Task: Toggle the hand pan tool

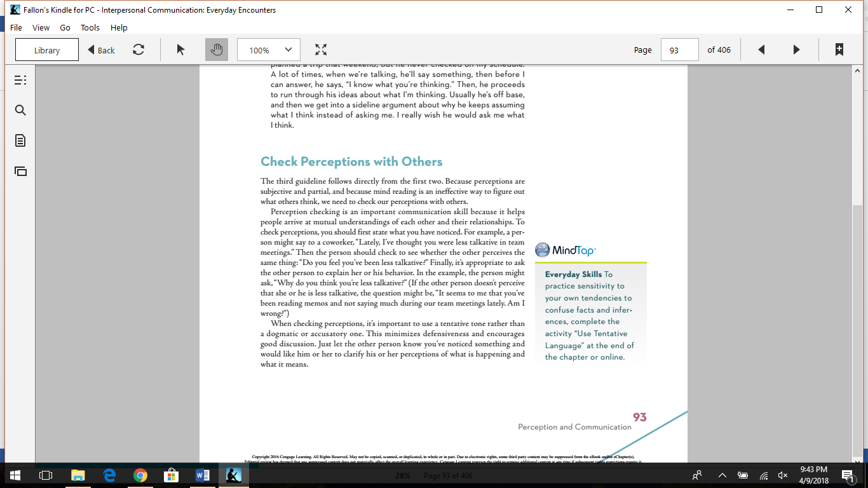Action: [217, 49]
